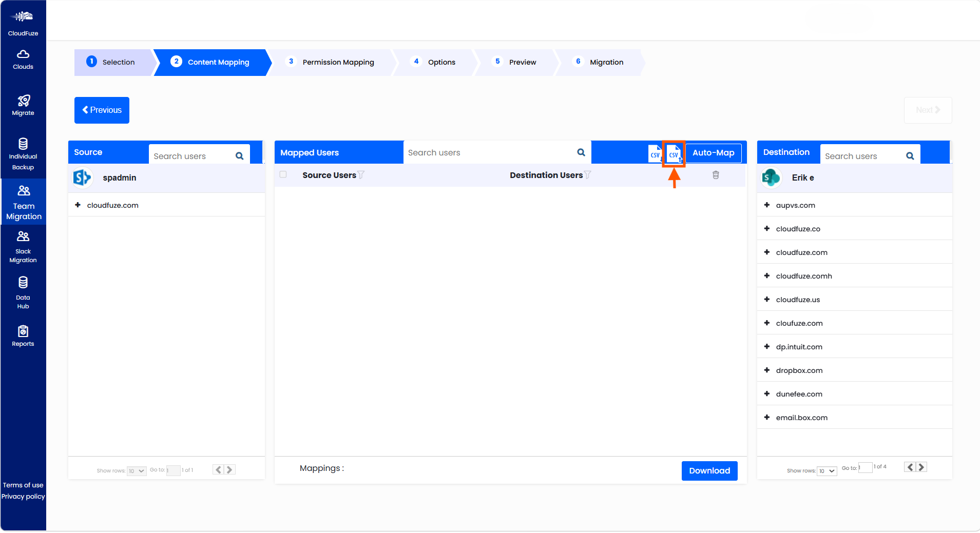This screenshot has height=533, width=980.
Task: Click Source search magnifier icon
Action: tap(239, 156)
